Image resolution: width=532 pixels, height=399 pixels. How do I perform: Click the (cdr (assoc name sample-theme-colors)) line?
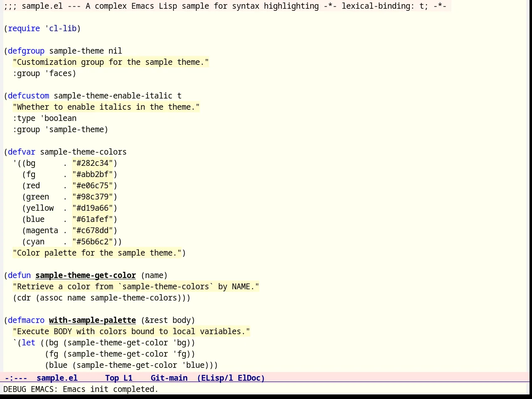click(x=101, y=298)
